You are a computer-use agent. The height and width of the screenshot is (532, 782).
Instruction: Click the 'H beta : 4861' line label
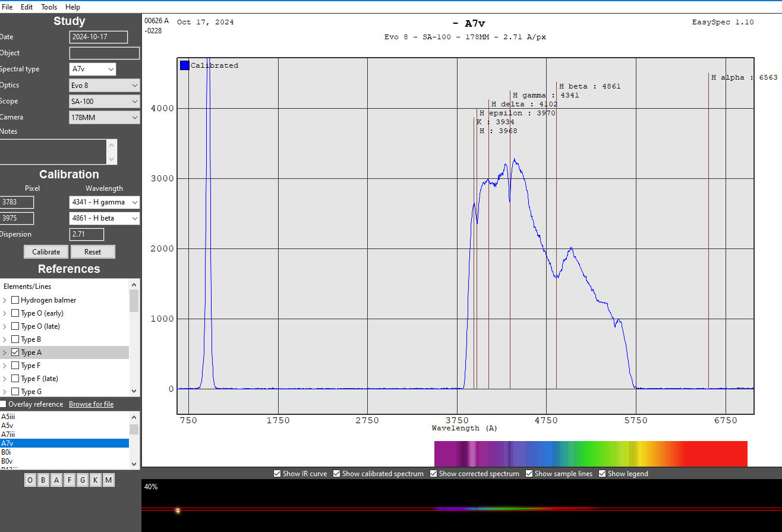[590, 86]
